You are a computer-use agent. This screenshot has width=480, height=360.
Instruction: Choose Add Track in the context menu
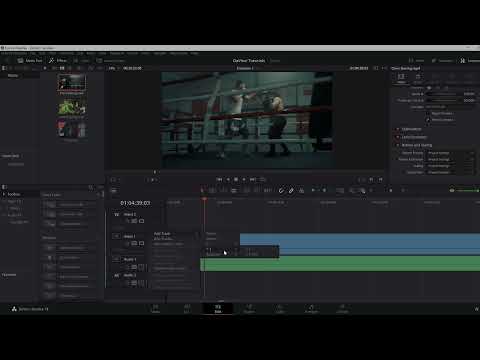(162, 234)
